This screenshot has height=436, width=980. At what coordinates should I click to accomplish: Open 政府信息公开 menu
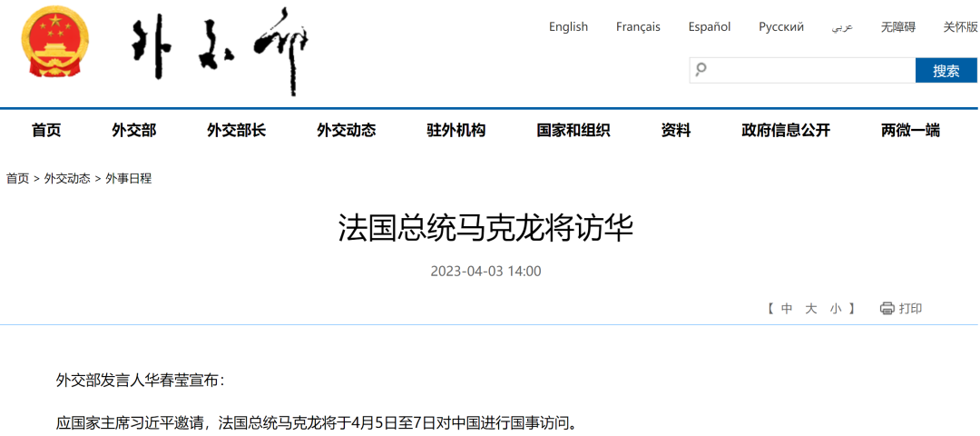[x=785, y=131]
